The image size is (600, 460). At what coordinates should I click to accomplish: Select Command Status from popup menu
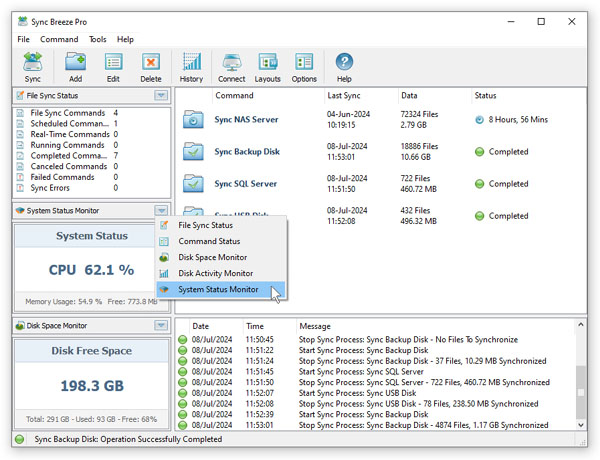pos(221,241)
